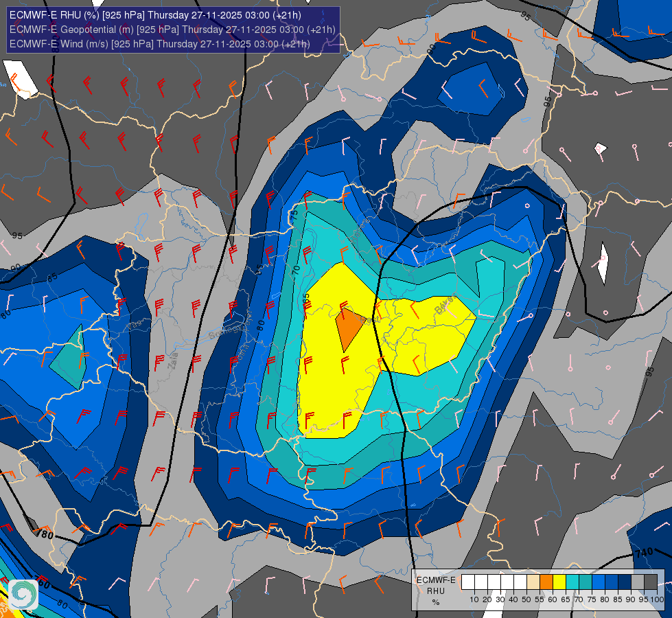Click the ECMWF-E Geopotential (m) title line

(172, 30)
